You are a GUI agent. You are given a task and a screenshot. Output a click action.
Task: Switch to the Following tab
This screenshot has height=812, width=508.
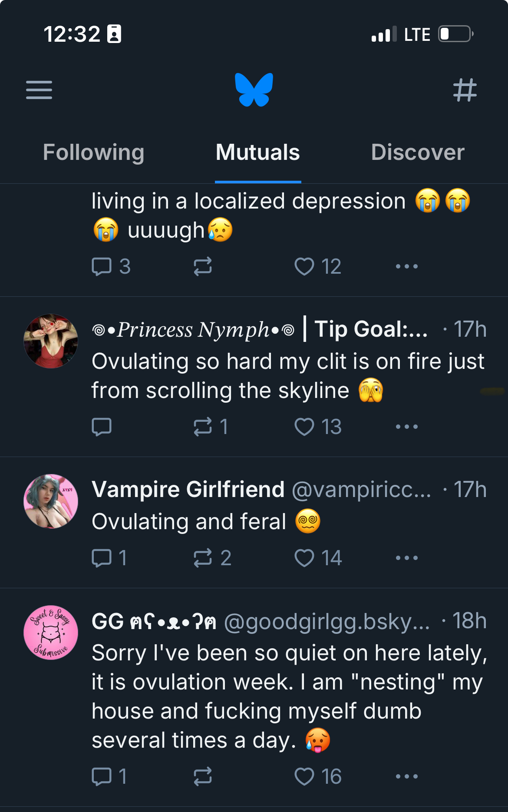[x=93, y=152]
